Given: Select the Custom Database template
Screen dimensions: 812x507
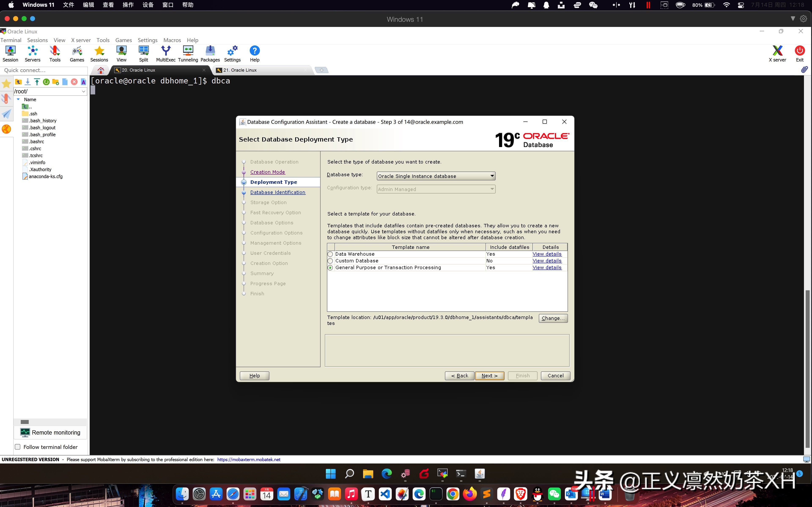Looking at the screenshot, I should [331, 260].
